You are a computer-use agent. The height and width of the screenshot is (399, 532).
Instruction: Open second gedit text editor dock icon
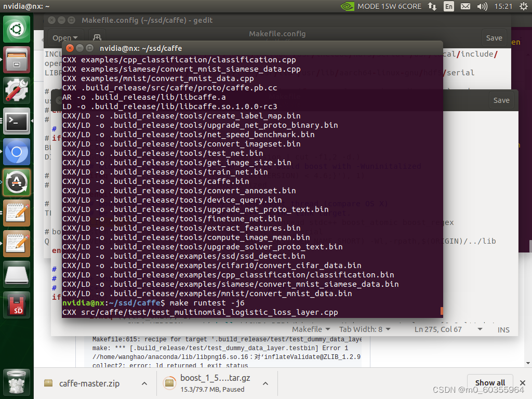(x=17, y=244)
